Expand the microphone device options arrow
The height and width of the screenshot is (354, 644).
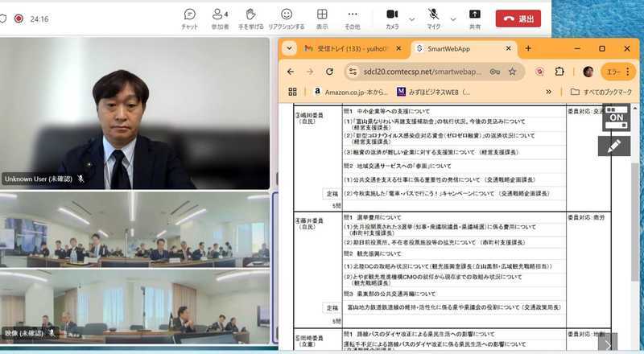click(x=453, y=19)
